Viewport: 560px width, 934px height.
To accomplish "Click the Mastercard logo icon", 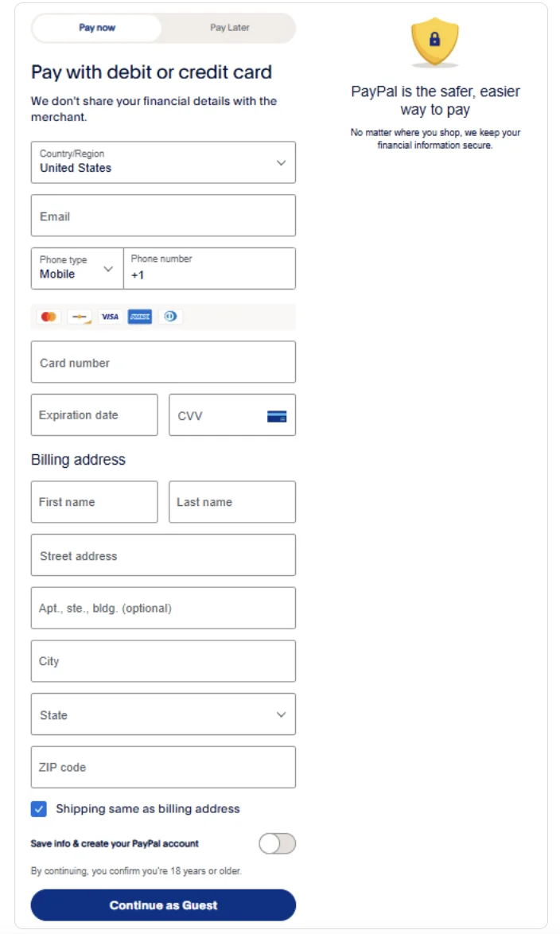I will point(49,317).
